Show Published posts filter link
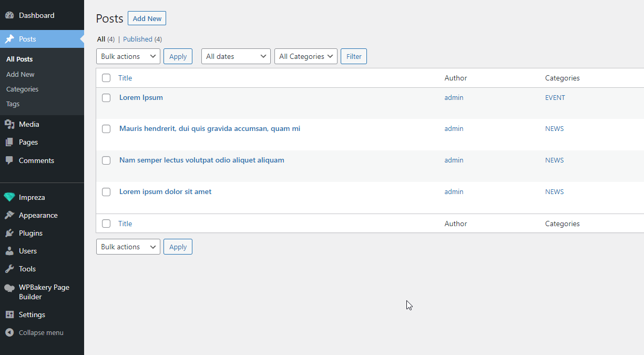Screen dimensions: 644x355 (138, 39)
